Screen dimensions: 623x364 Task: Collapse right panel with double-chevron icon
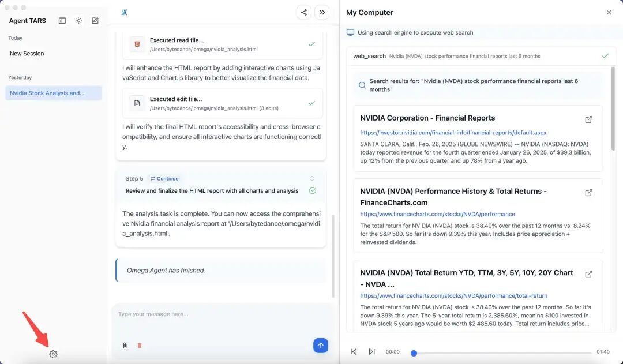click(322, 12)
